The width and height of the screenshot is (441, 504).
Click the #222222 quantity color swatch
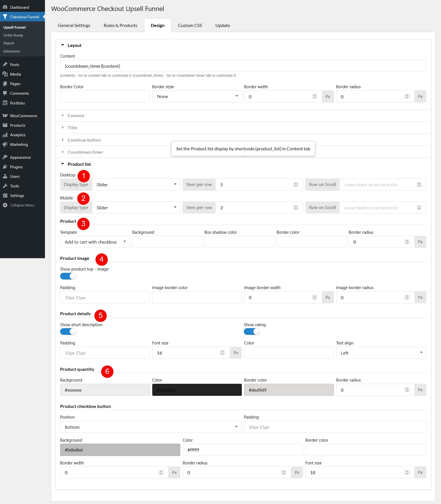tap(197, 390)
